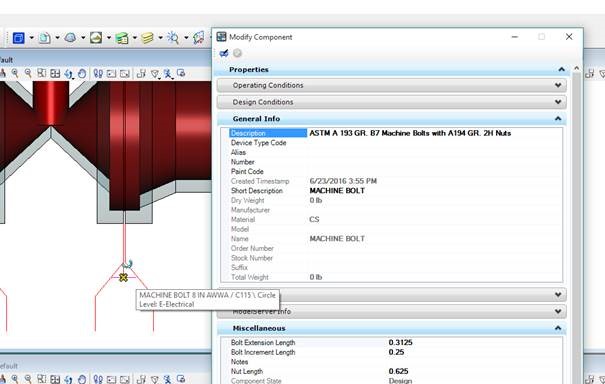Viewport: 605px width, 384px height.
Task: Click the blue view attributes toolbar icon
Action: (19, 38)
